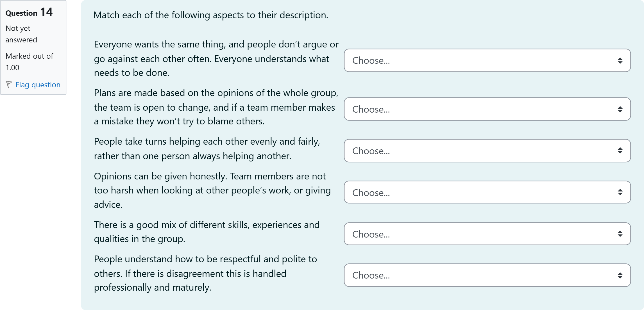Image resolution: width=644 pixels, height=310 pixels.
Task: Open dropdown for 'Plans are made' description
Action: 487,109
